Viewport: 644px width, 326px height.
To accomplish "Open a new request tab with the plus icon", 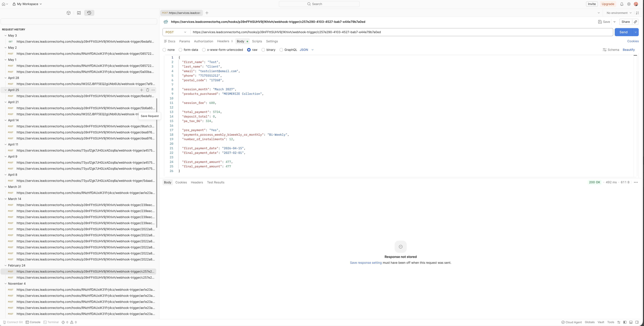I will 207,13.
